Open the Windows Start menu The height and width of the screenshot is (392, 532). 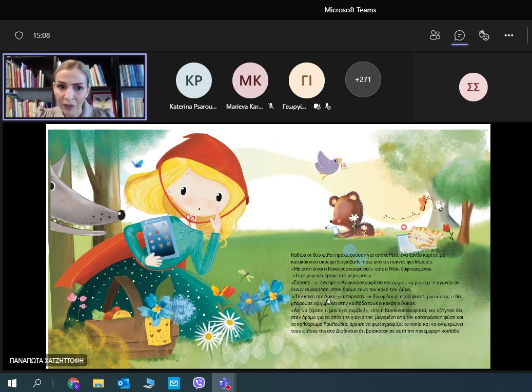[x=12, y=383]
